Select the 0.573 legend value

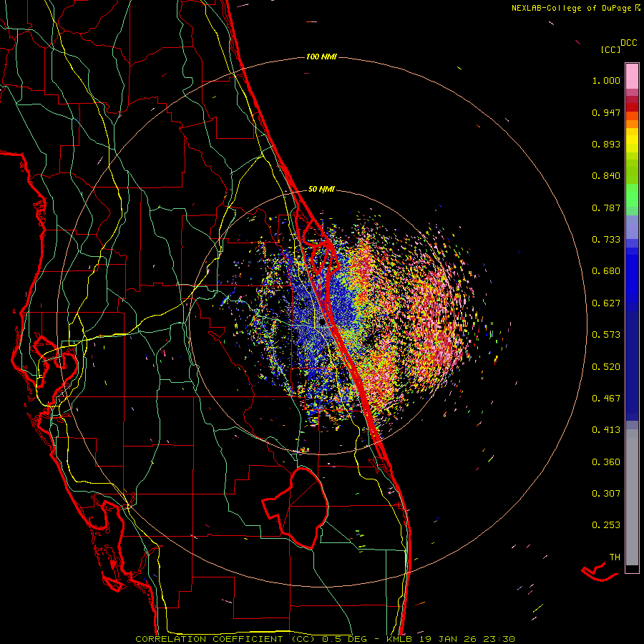pyautogui.click(x=606, y=335)
